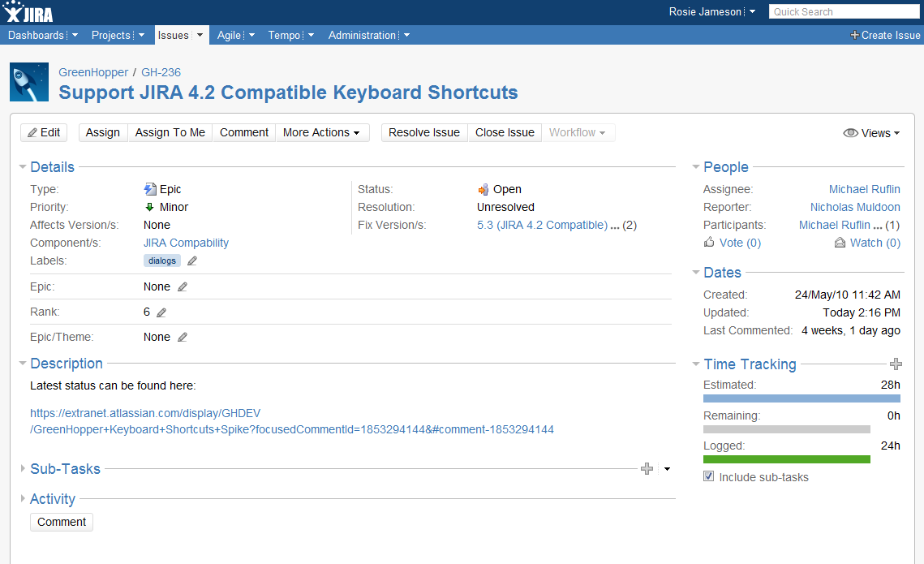
Task: Open the Projects dropdown arrow
Action: (x=141, y=36)
